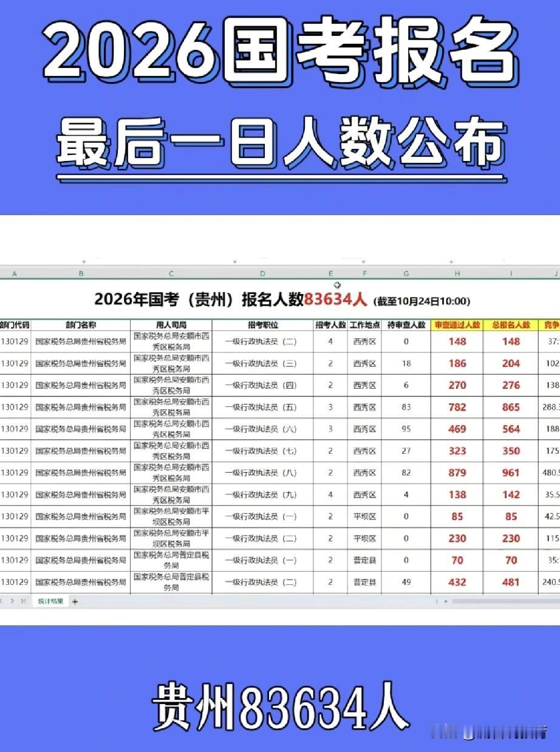Click competition ratio cell 288.3
This screenshot has height=752, width=560.
[550, 407]
